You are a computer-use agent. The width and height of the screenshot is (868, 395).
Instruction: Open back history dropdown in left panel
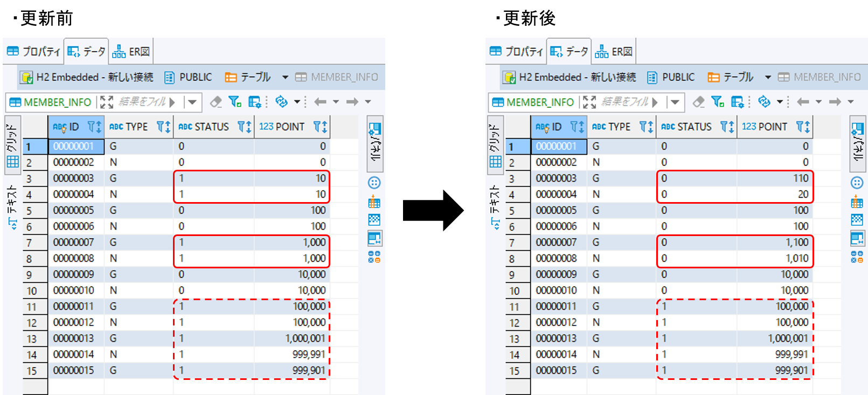(x=336, y=101)
